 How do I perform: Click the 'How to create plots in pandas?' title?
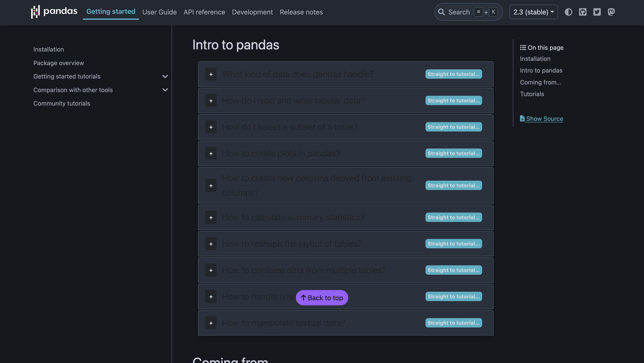tap(281, 153)
